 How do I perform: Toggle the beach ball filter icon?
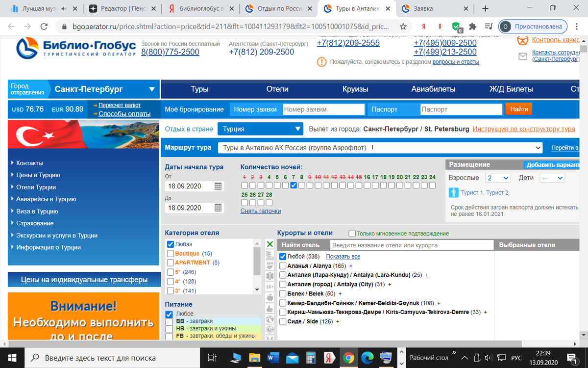pyautogui.click(x=269, y=319)
